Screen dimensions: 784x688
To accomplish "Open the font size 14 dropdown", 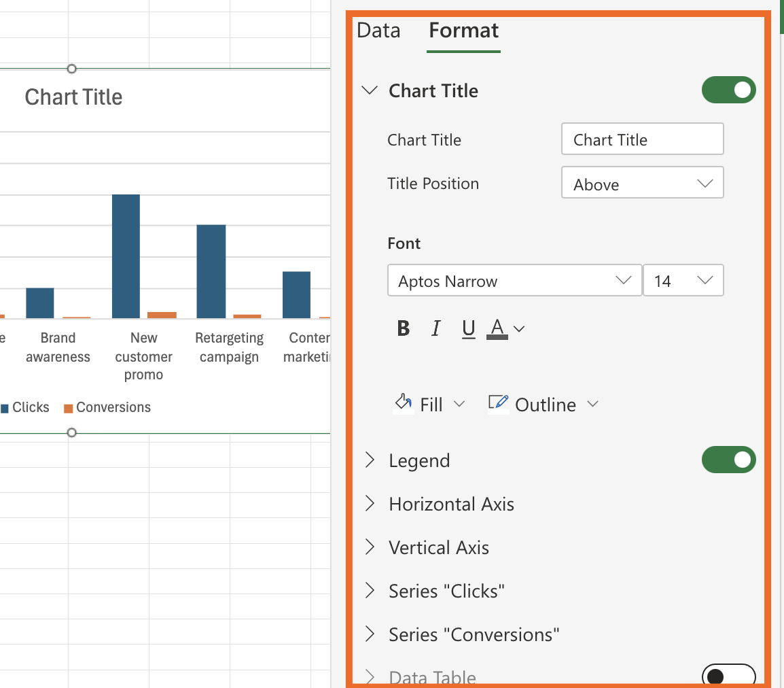I will click(x=683, y=281).
